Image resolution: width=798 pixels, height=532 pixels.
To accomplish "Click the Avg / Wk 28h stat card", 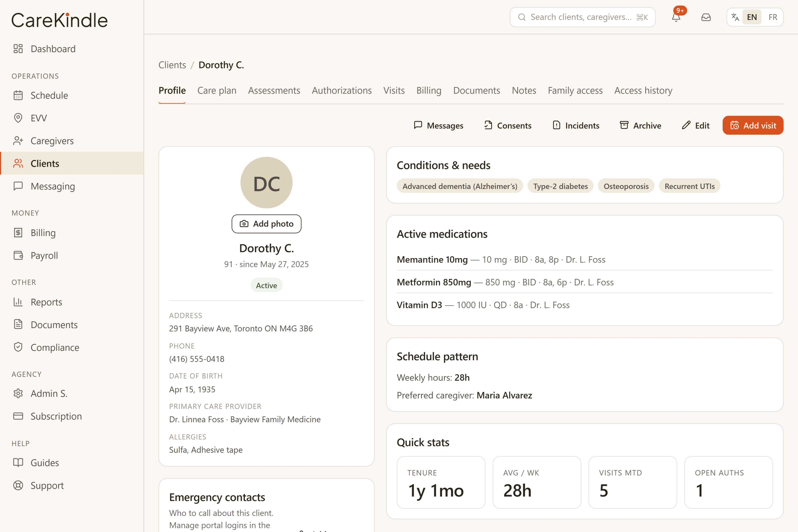I will click(537, 483).
